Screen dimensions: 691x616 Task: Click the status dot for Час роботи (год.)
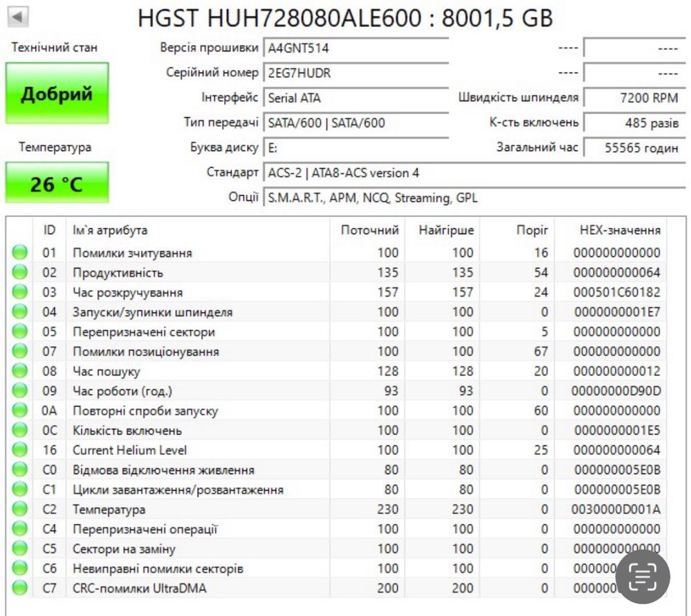click(19, 391)
